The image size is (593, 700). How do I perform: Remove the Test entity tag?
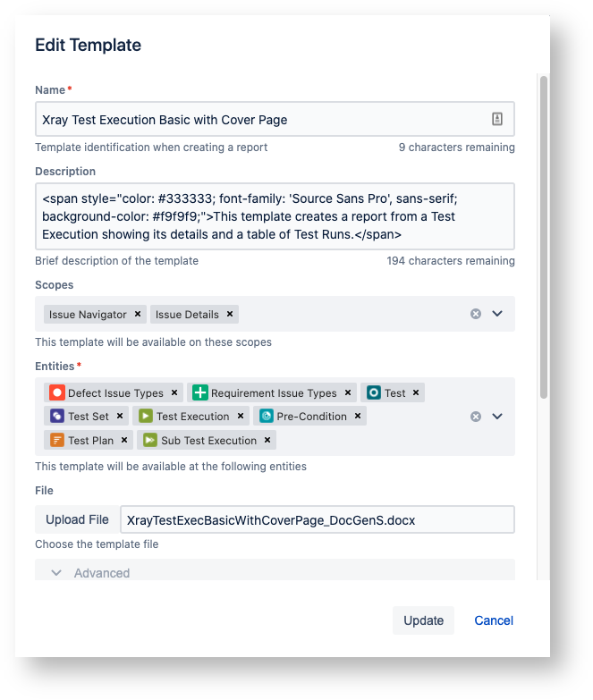[x=416, y=392]
